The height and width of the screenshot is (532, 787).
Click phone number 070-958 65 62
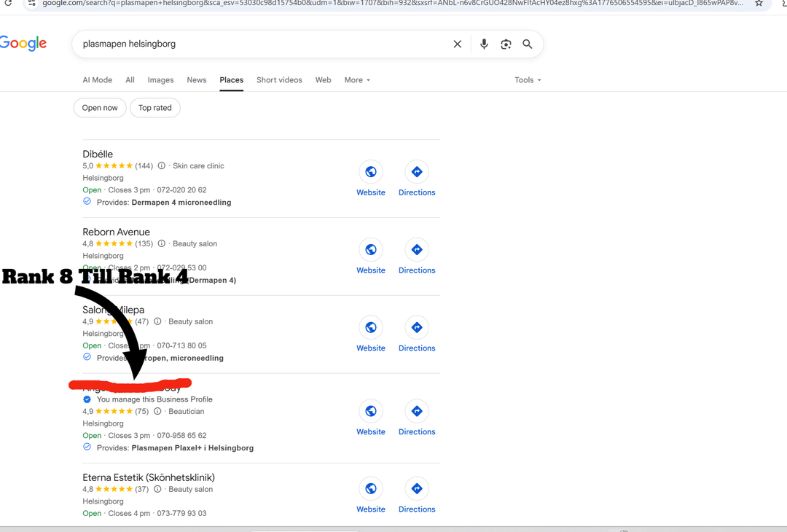[x=181, y=435]
